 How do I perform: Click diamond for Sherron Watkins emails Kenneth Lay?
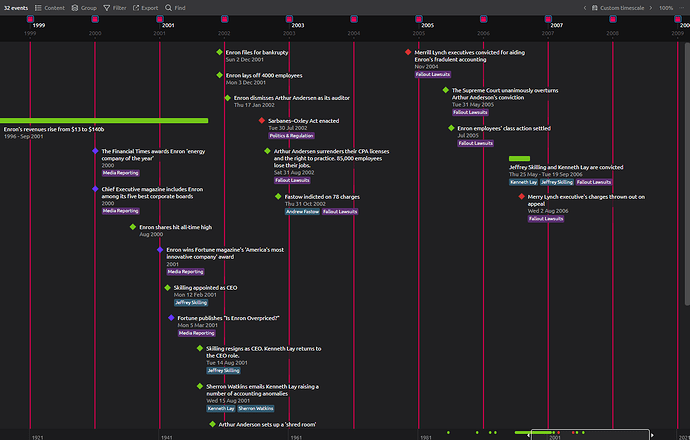pyautogui.click(x=200, y=386)
